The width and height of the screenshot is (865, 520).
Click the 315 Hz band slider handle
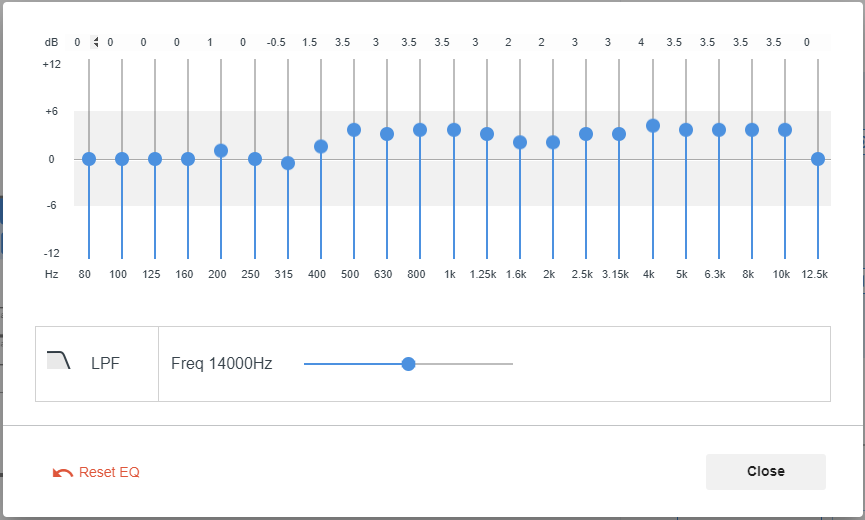288,163
